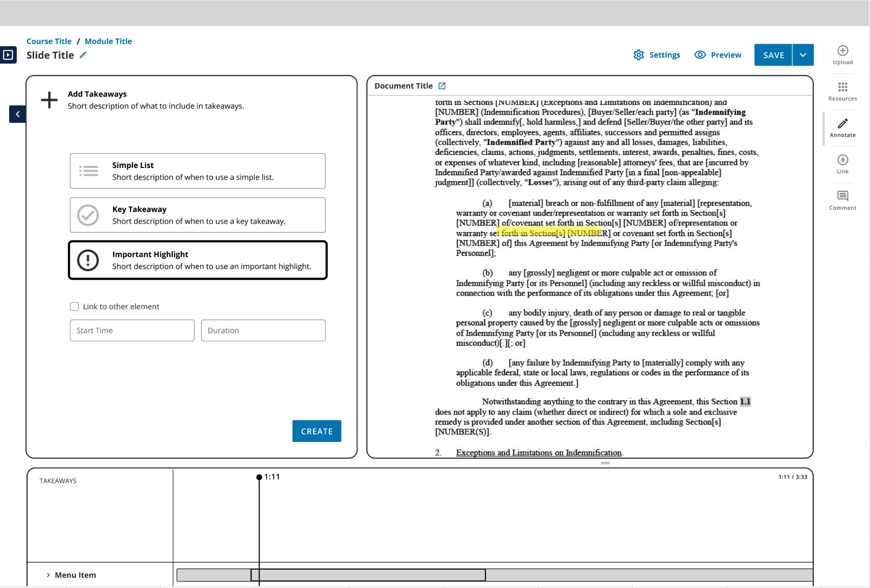Open document in new window icon
Image resolution: width=870 pixels, height=588 pixels.
pos(442,86)
